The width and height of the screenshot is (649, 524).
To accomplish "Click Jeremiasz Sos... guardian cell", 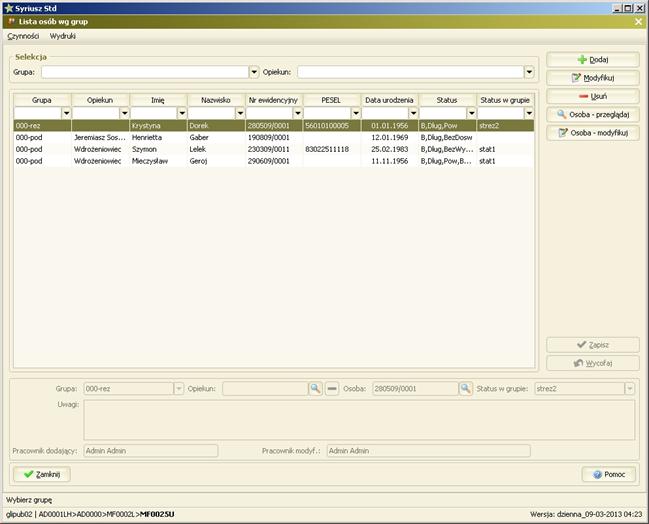I will click(100, 137).
